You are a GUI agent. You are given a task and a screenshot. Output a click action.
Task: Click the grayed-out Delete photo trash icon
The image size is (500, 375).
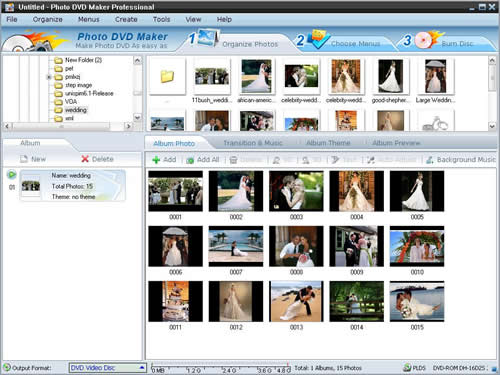pyautogui.click(x=234, y=160)
